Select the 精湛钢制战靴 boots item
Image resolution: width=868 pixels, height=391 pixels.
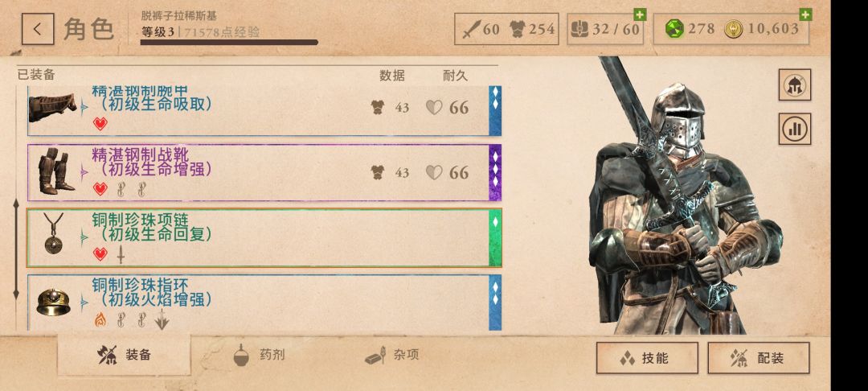[x=264, y=173]
